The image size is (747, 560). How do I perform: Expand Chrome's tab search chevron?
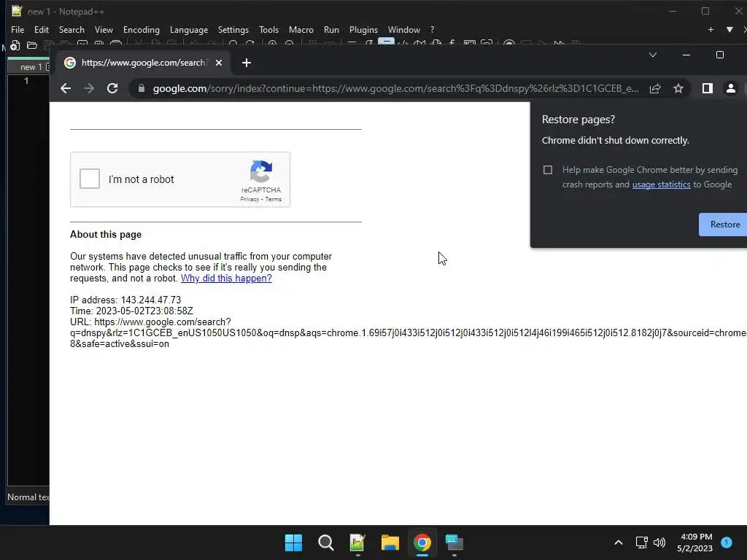(653, 55)
